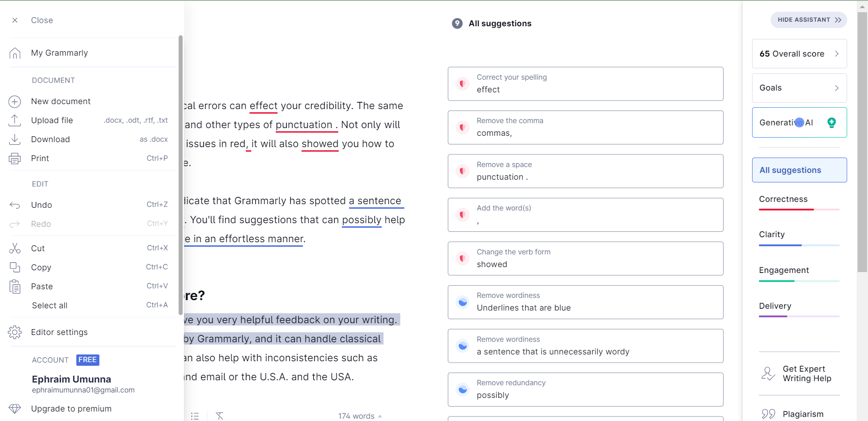Screen dimensions: 868x421
Task: Click the Plagiarism quote icon
Action: pyautogui.click(x=768, y=414)
